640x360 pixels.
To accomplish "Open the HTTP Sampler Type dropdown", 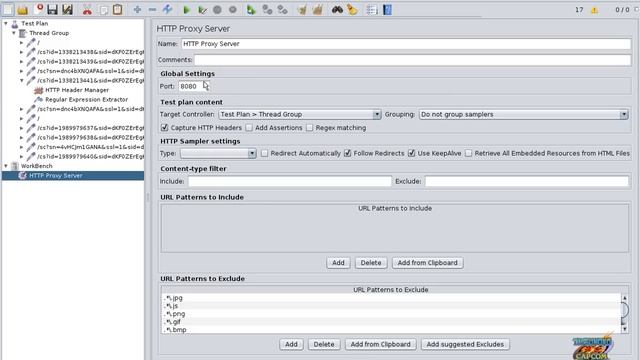I will (x=218, y=153).
